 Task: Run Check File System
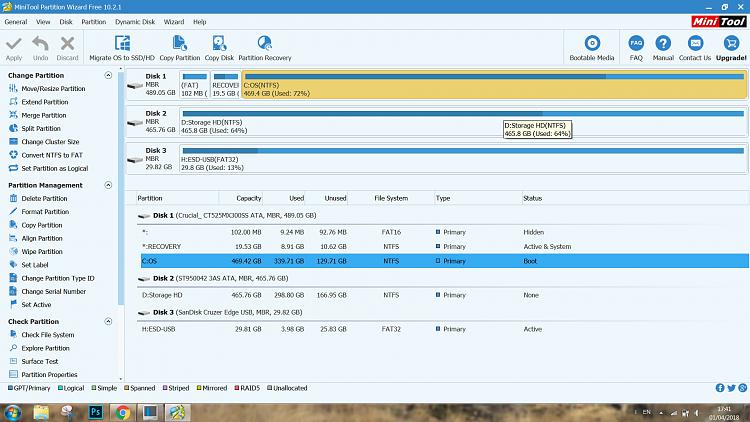[47, 335]
